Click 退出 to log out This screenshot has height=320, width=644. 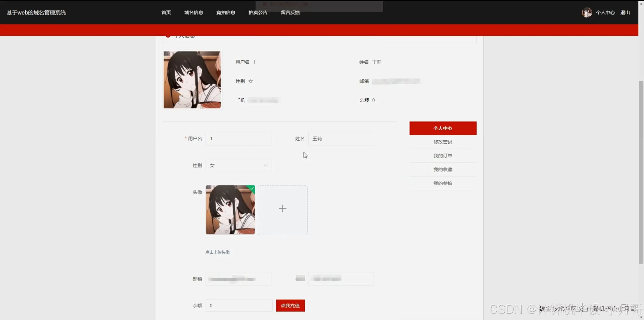click(x=625, y=12)
